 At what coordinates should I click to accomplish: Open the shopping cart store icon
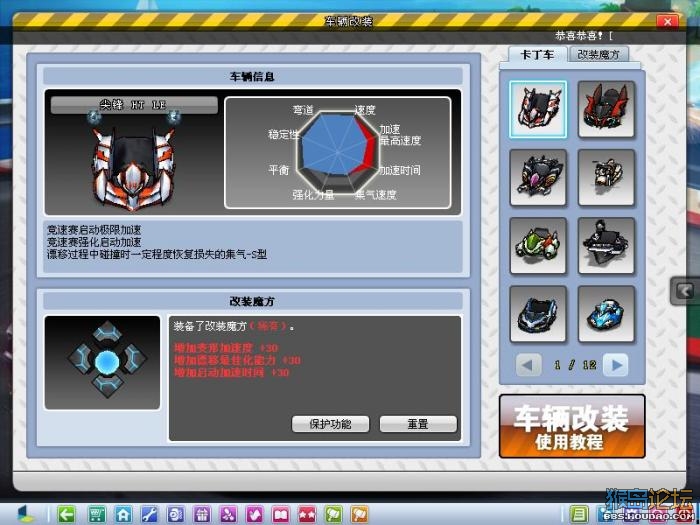(x=96, y=515)
